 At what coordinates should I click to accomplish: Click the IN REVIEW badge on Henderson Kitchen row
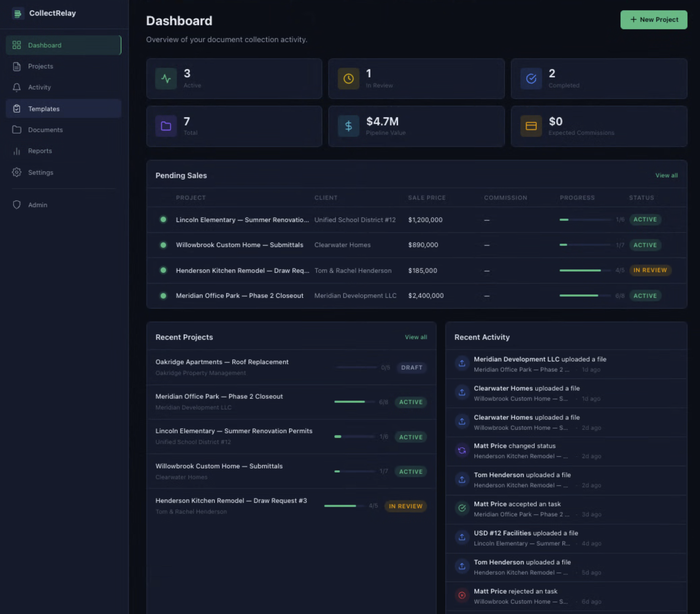click(x=650, y=270)
